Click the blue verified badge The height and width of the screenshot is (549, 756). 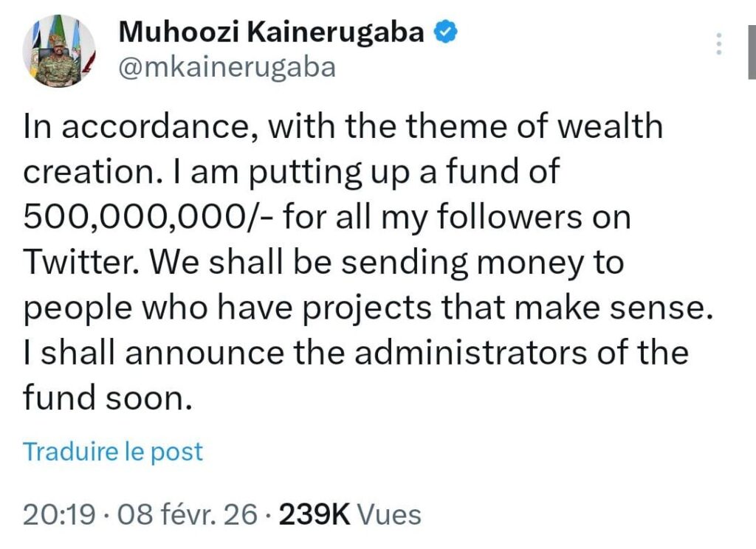click(447, 33)
